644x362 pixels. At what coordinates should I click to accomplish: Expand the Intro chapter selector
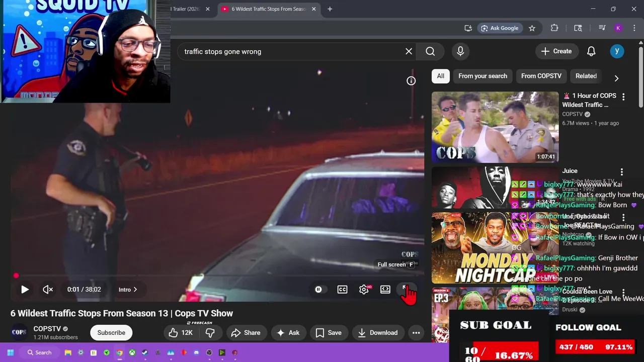coord(128,290)
